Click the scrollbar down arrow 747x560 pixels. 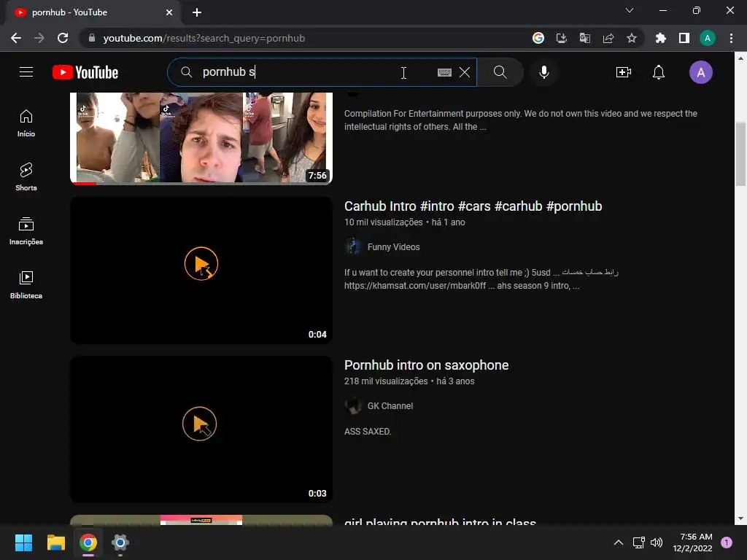click(x=740, y=518)
